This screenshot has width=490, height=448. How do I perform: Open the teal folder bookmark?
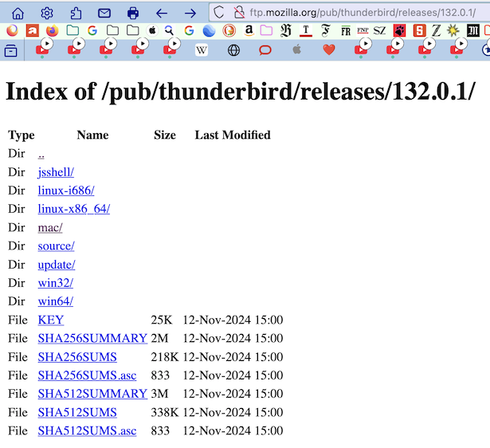pyautogui.click(x=73, y=30)
